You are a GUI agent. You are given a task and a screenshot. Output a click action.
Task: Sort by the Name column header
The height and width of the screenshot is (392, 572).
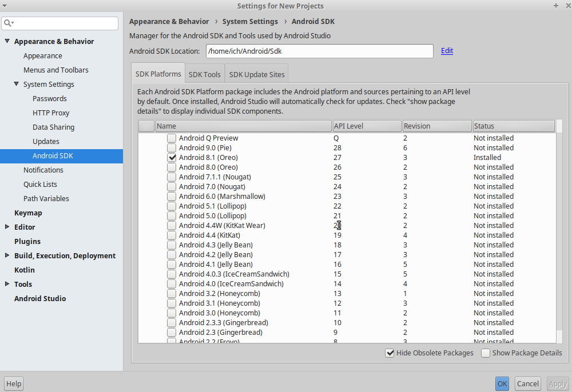coord(244,126)
